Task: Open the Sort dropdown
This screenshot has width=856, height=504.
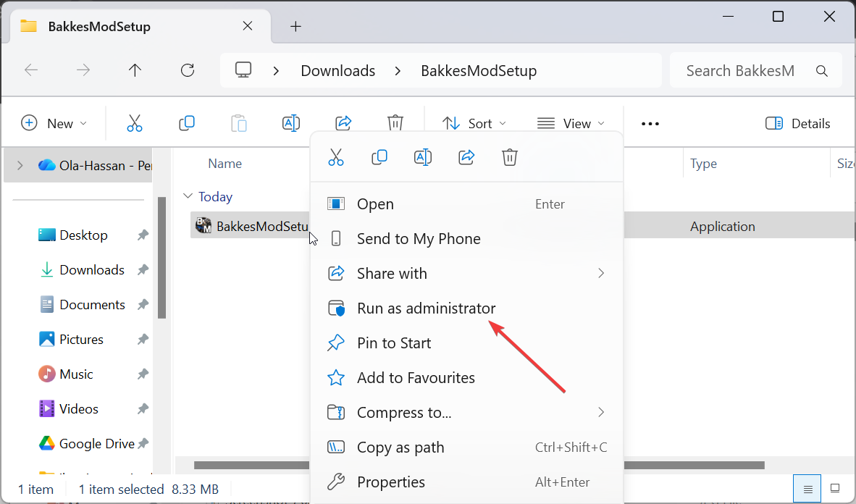Action: click(x=474, y=123)
